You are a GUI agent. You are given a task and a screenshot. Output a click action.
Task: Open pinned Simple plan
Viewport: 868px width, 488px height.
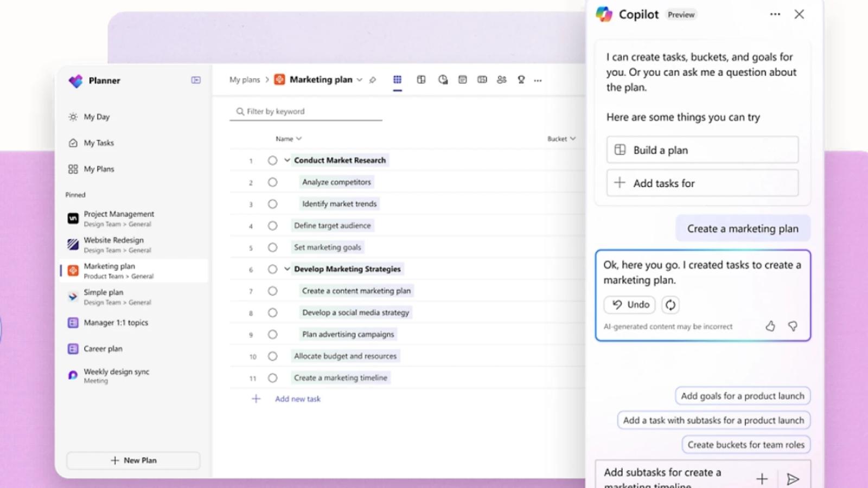[133, 297]
